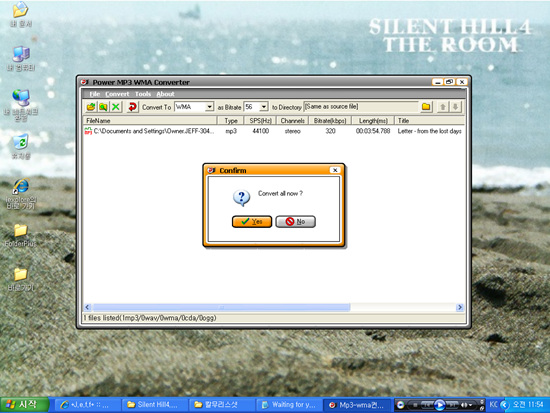550x413 pixels.
Task: Click the output directory field
Action: pos(361,107)
